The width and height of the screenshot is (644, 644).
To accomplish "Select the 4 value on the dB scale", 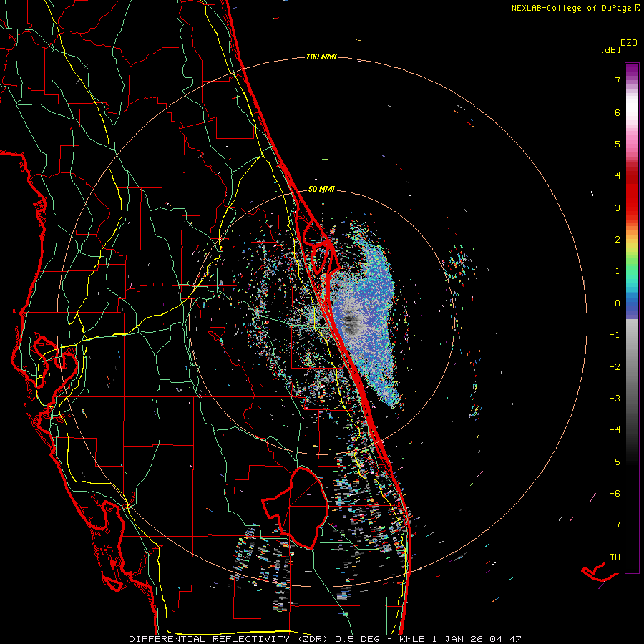I will click(x=618, y=176).
